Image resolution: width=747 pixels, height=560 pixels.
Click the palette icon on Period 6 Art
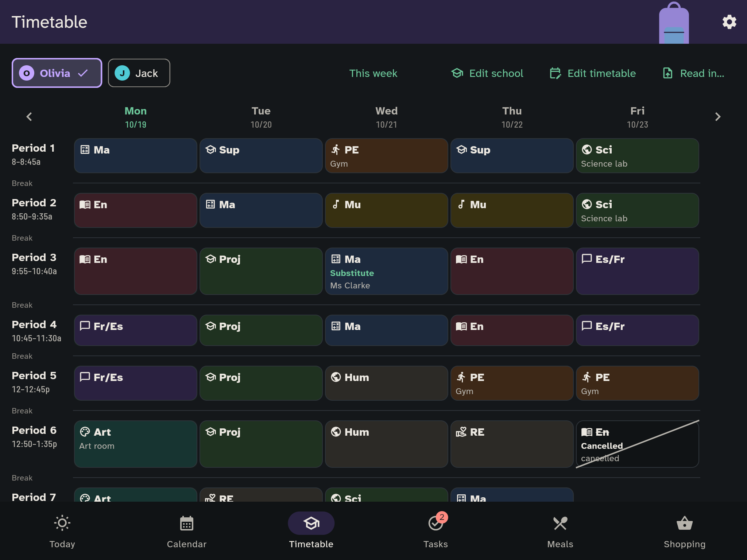click(85, 432)
